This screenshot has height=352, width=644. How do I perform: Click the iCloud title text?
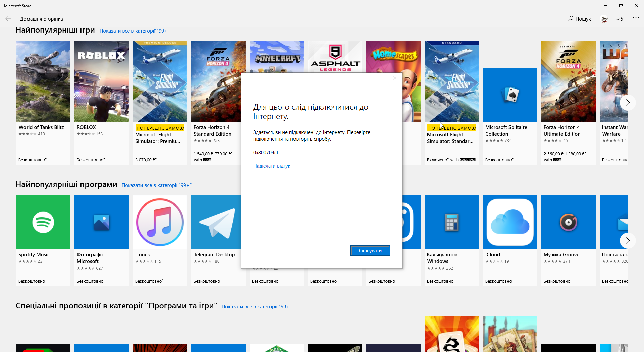(492, 255)
